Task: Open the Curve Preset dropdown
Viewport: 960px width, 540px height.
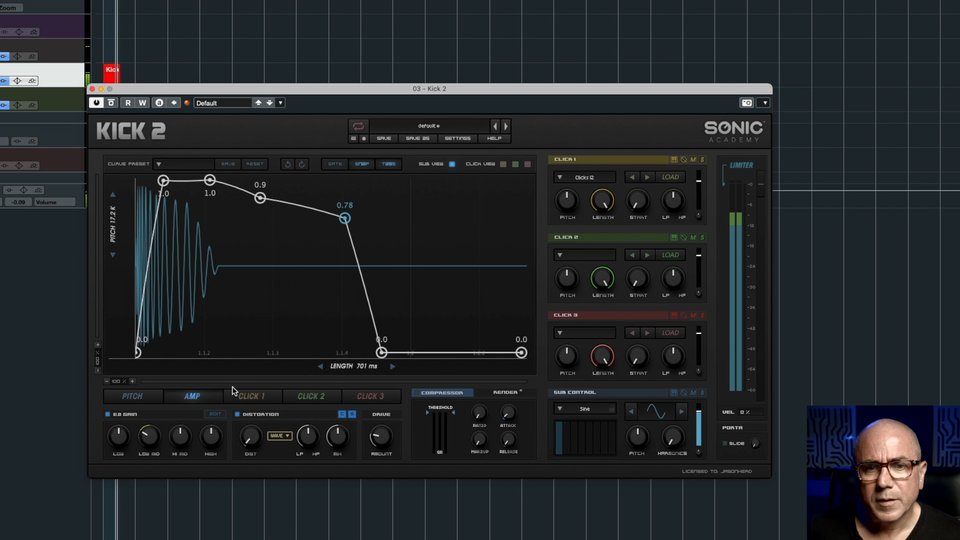Action: click(x=184, y=164)
